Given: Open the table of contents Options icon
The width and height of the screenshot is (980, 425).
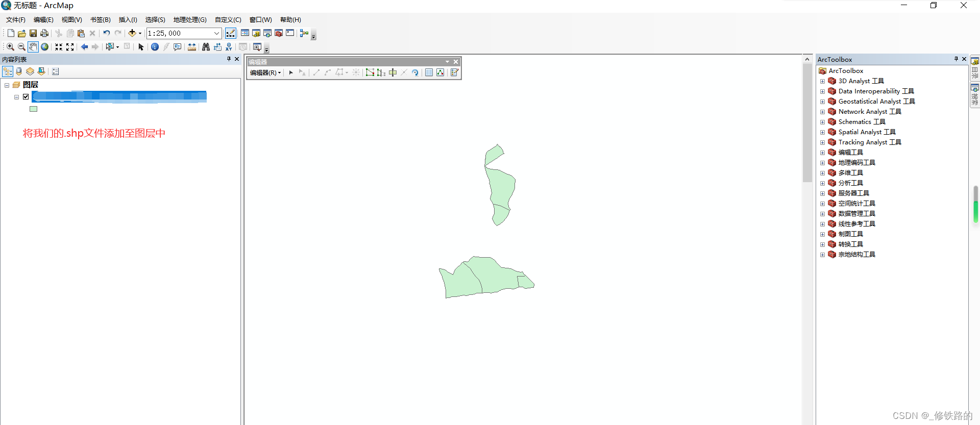Looking at the screenshot, I should pos(56,71).
